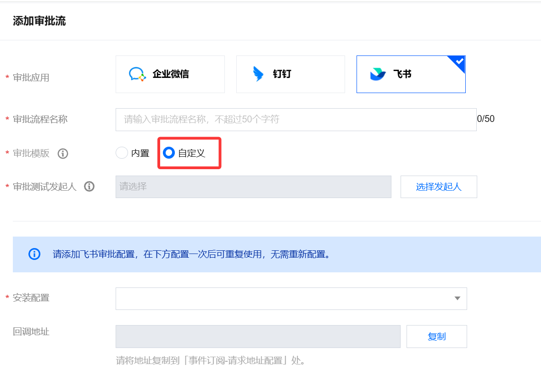Select the 飞书 approval app card

pos(411,74)
